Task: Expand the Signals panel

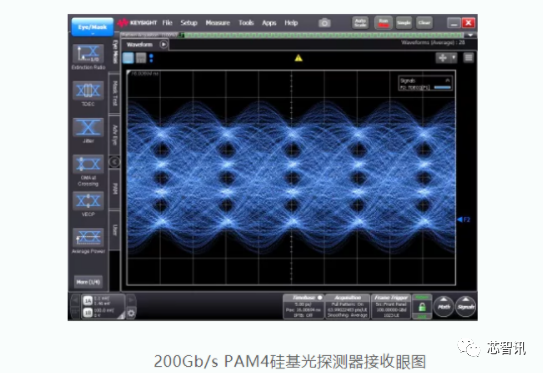Action: (x=465, y=307)
